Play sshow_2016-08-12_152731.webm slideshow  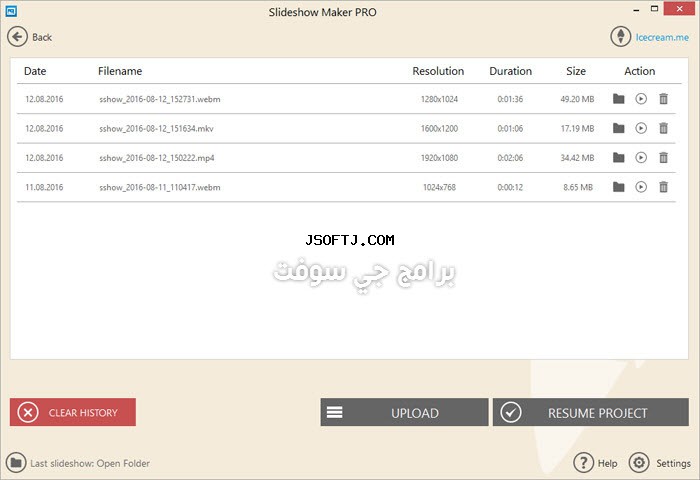(641, 99)
